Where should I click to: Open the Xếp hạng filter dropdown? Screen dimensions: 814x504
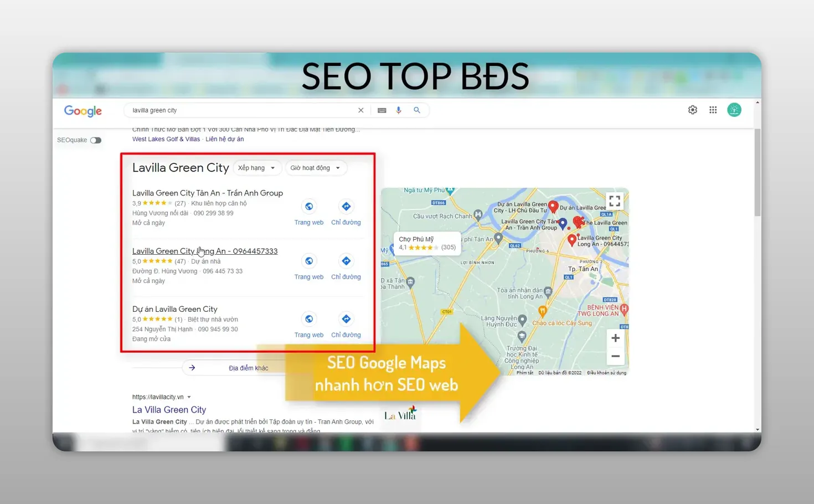point(257,168)
